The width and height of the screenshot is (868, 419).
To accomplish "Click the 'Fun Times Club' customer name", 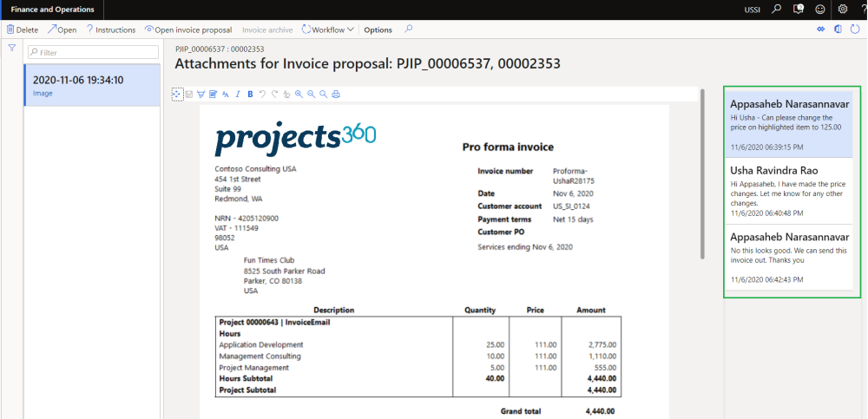I will coord(269,260).
